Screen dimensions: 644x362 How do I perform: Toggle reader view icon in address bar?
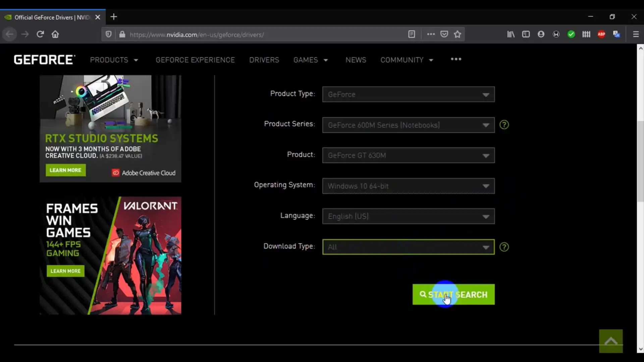pos(412,34)
